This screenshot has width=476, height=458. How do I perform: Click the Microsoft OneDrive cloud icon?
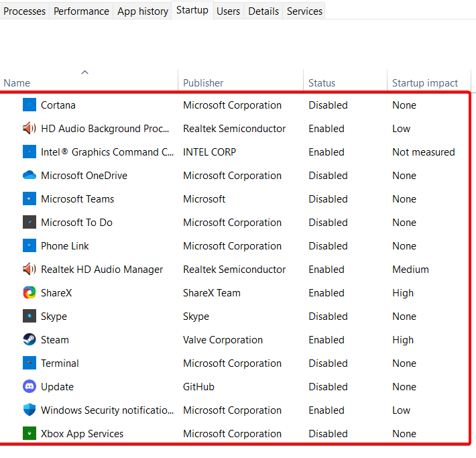click(x=29, y=176)
